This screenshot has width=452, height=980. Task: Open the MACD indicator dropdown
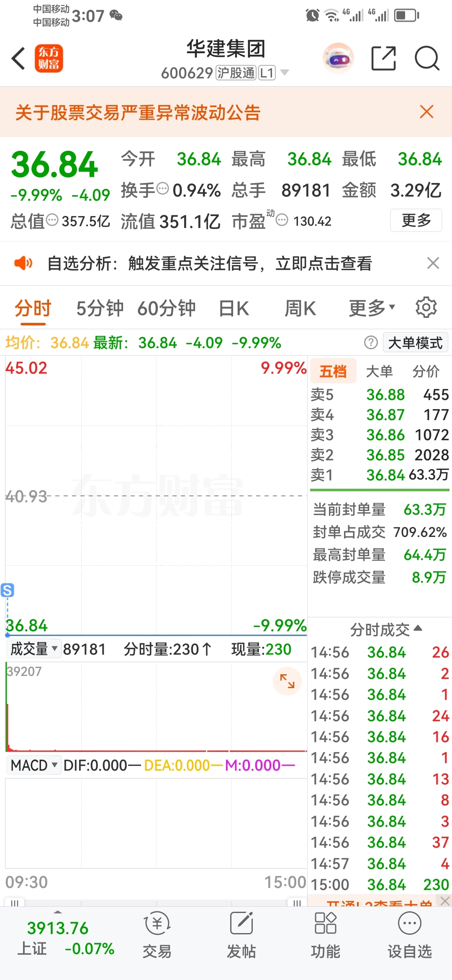click(34, 765)
